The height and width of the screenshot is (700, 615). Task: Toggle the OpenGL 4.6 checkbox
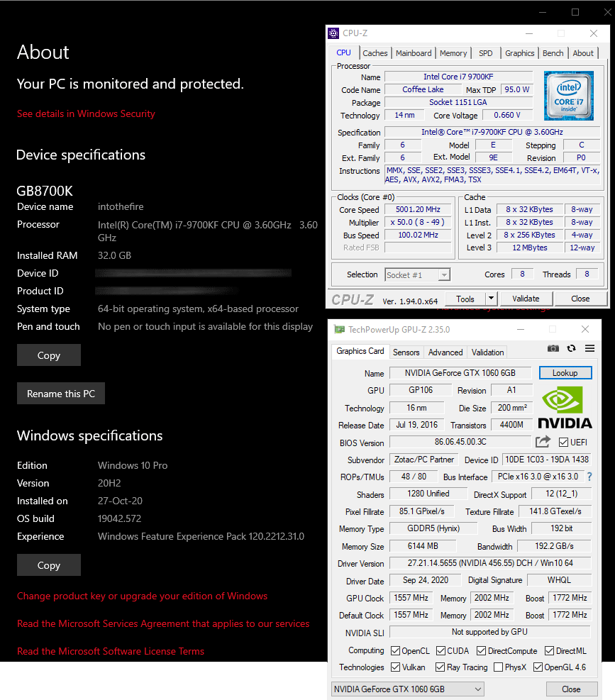(538, 667)
